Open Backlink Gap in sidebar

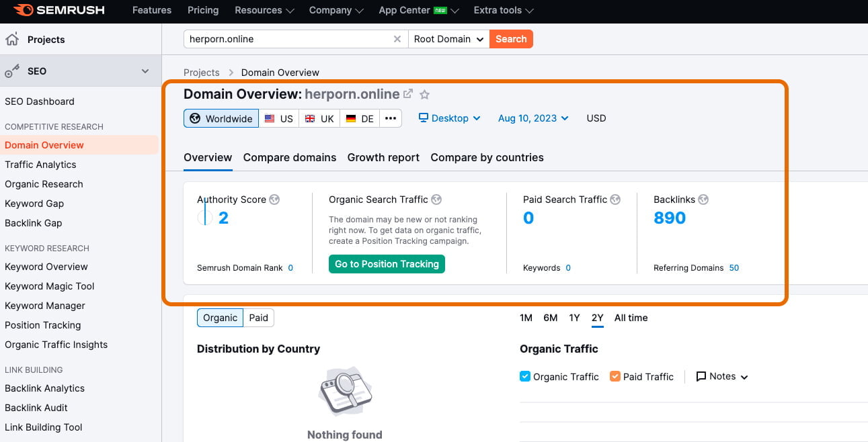(x=34, y=223)
